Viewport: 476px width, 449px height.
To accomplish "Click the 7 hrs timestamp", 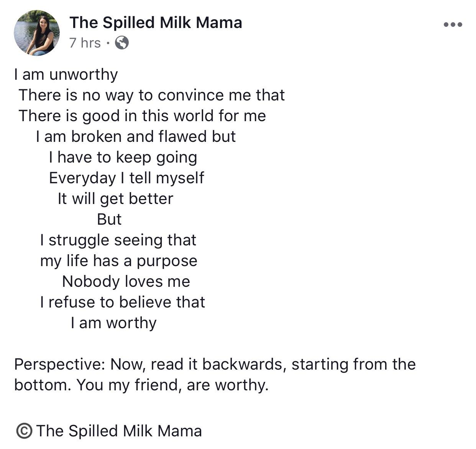I will tap(85, 43).
